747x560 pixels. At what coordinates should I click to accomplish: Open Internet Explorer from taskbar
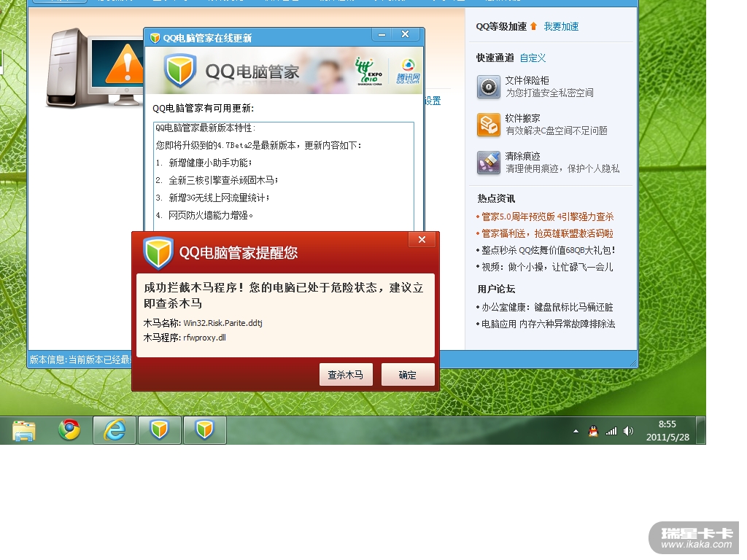pyautogui.click(x=115, y=430)
